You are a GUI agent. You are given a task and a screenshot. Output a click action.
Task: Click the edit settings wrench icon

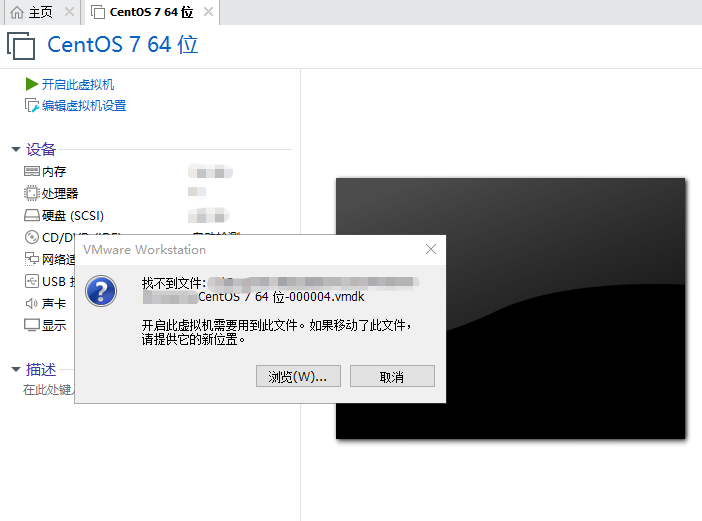click(32, 106)
